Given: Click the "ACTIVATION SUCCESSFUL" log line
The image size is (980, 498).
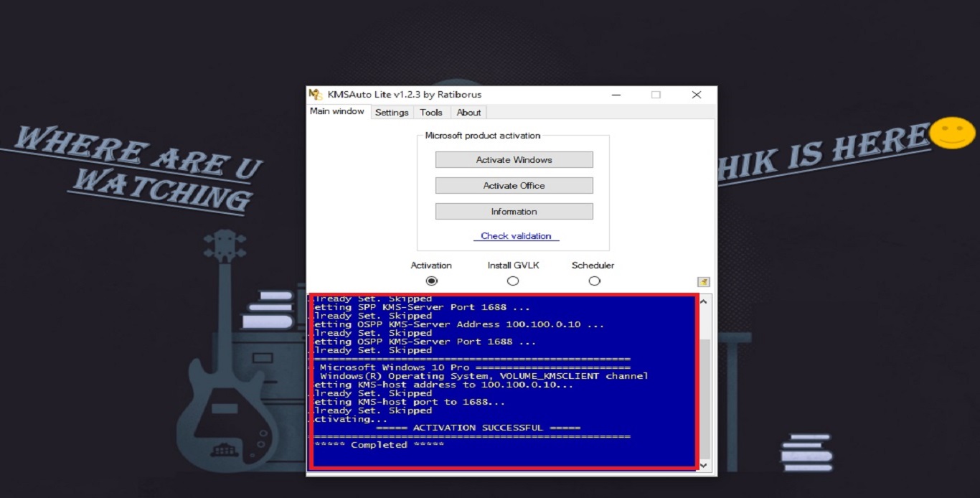Looking at the screenshot, I should (478, 428).
